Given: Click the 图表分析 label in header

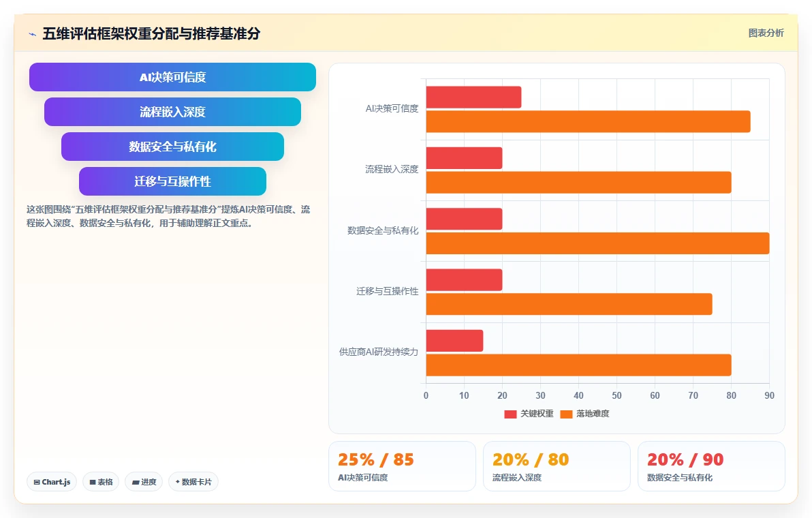Looking at the screenshot, I should pyautogui.click(x=766, y=33).
